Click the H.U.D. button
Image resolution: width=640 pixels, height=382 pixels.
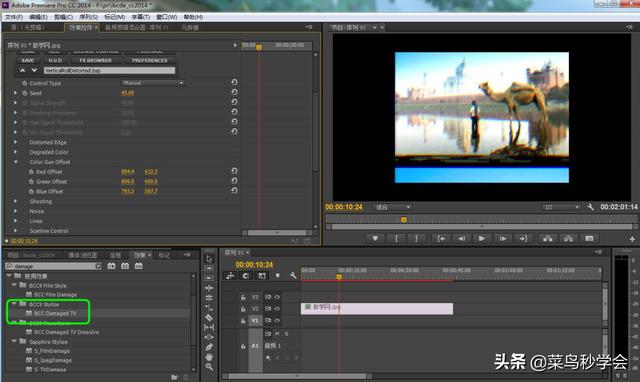(x=55, y=60)
